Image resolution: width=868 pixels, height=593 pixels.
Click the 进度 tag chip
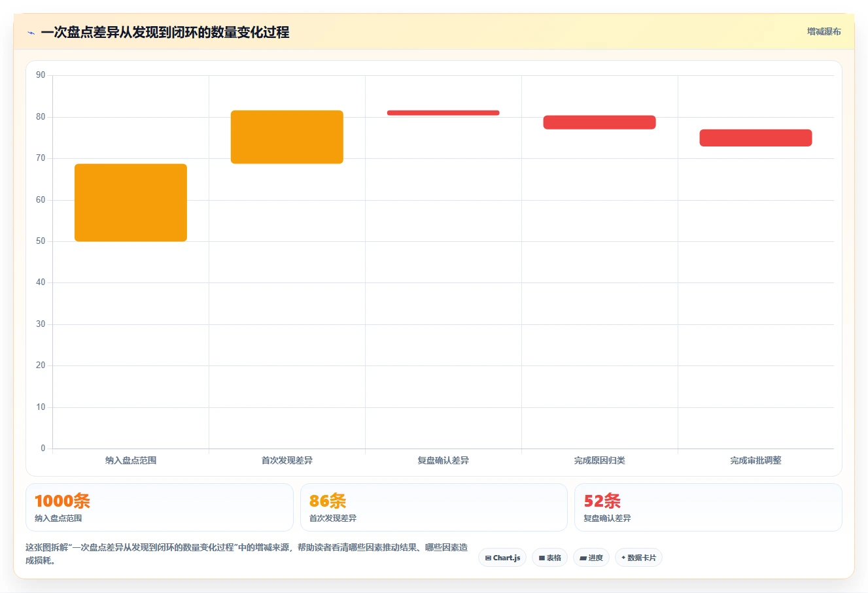point(591,558)
